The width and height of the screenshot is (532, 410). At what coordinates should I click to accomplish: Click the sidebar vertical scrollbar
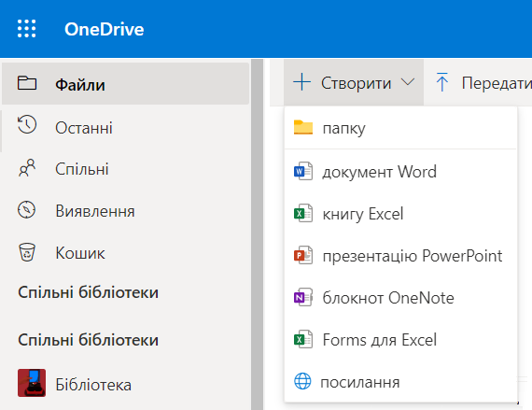258,234
